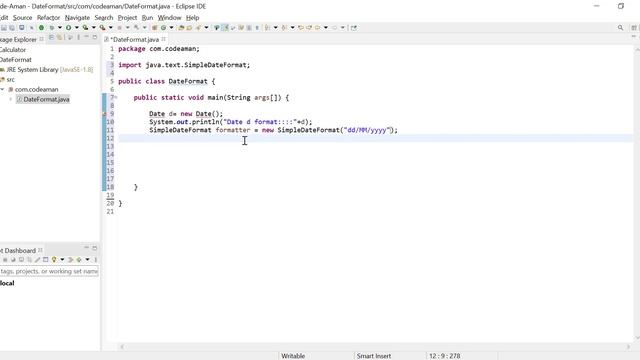Image resolution: width=640 pixels, height=360 pixels.
Task: Select the Calculator project in Package Explorer
Action: (13, 50)
